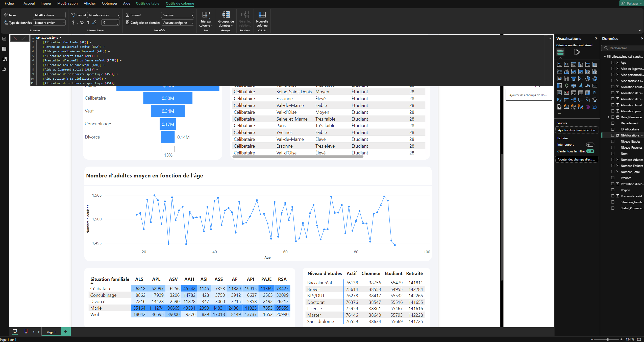Check the NbAllocations field checkbox
This screenshot has width=644, height=342.
point(613,135)
